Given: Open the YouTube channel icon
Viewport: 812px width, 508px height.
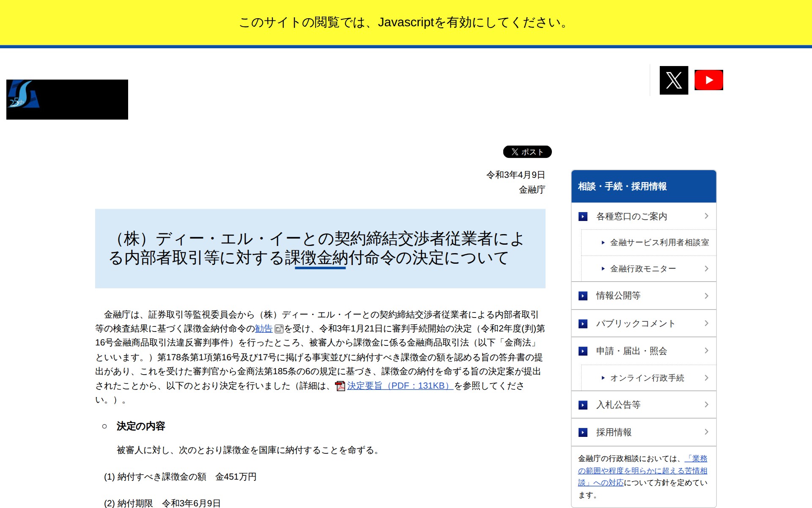Looking at the screenshot, I should click(x=709, y=80).
